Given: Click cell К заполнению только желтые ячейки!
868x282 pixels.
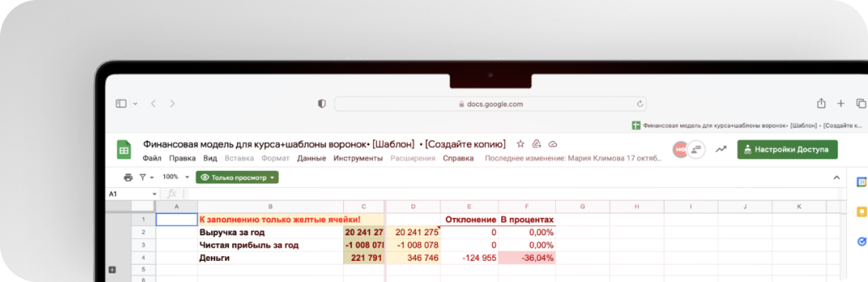Looking at the screenshot, I should coord(279,220).
